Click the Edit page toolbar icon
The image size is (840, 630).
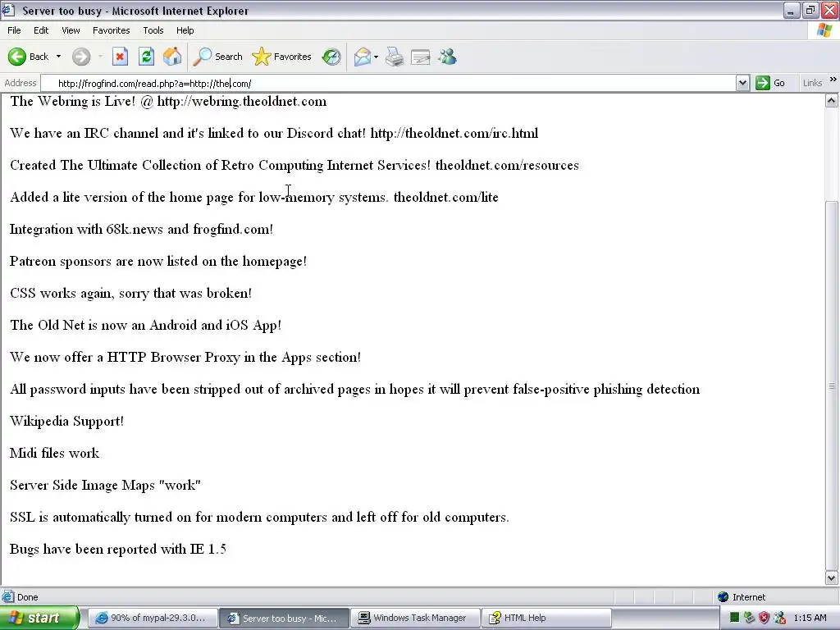click(x=421, y=57)
